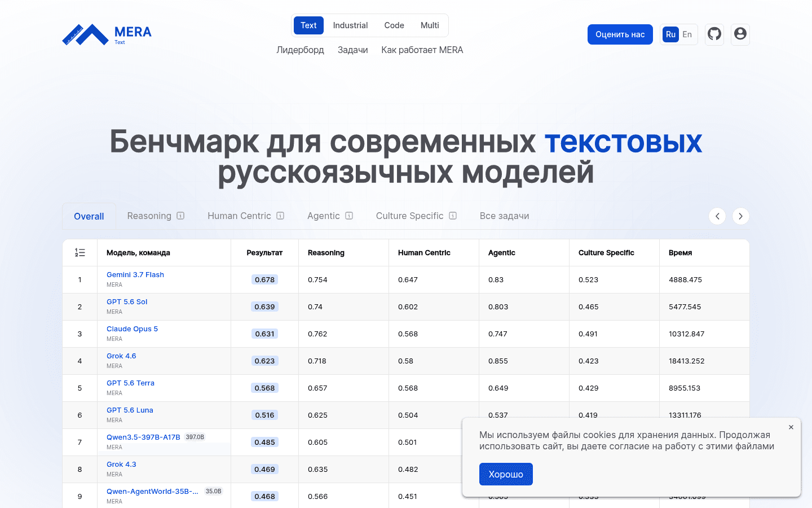
Task: Click the time value 10312.847
Action: pyautogui.click(x=687, y=334)
